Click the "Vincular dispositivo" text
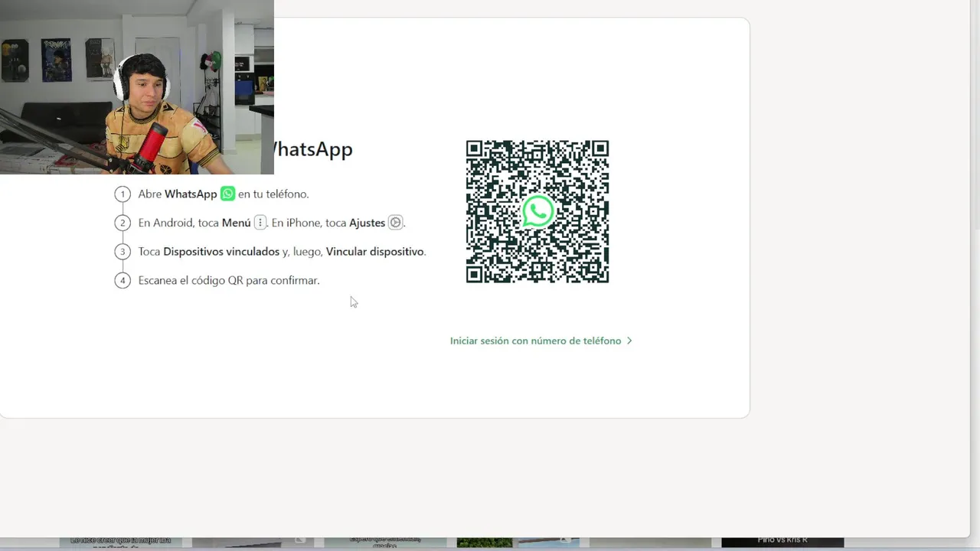980x551 pixels. coord(375,251)
